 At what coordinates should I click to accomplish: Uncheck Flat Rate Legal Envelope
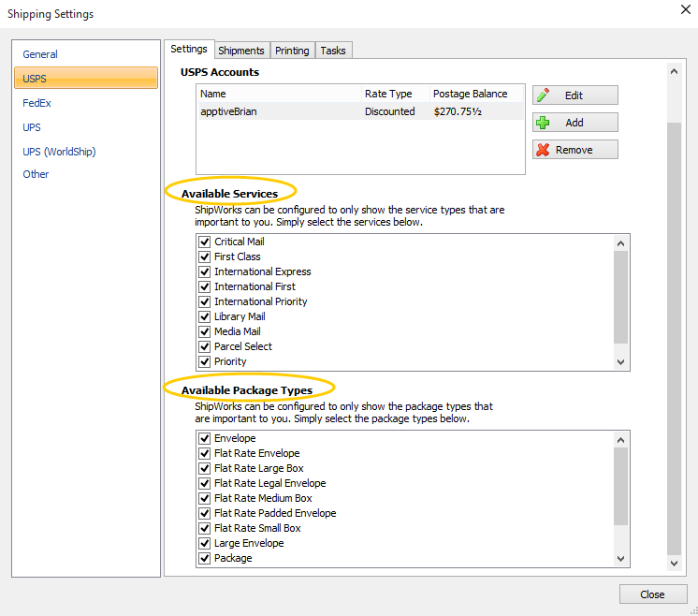204,483
